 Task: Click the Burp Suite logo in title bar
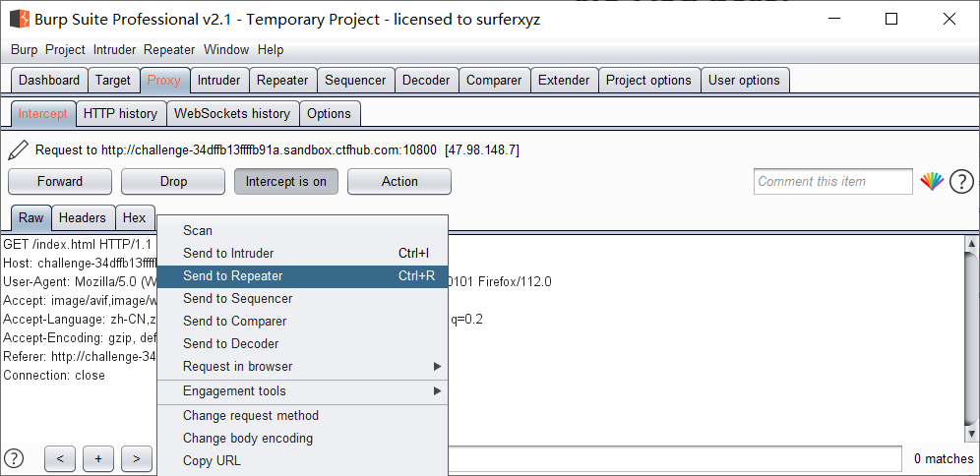click(20, 20)
